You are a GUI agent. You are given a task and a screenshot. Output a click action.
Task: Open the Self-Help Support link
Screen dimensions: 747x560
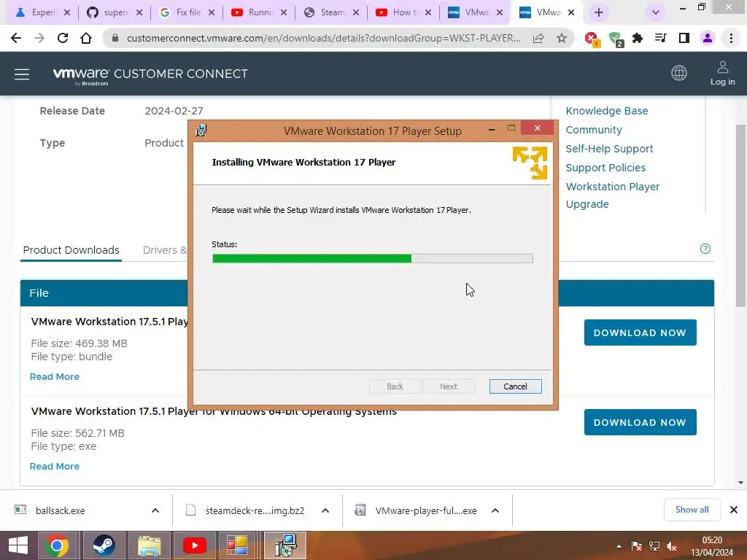pyautogui.click(x=609, y=149)
